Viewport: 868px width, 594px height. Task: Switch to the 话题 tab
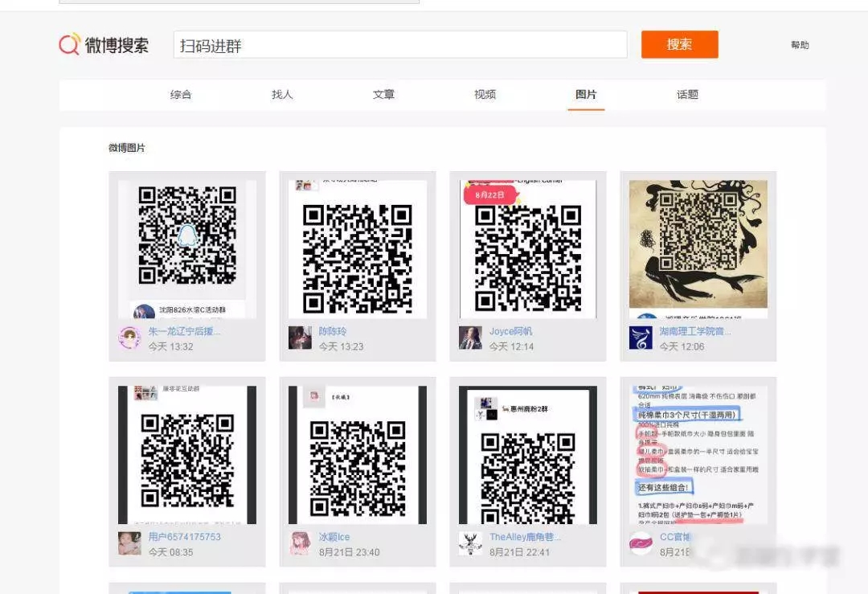tap(687, 95)
